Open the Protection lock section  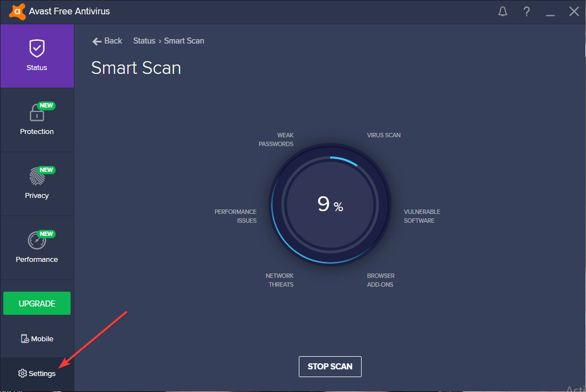36,120
